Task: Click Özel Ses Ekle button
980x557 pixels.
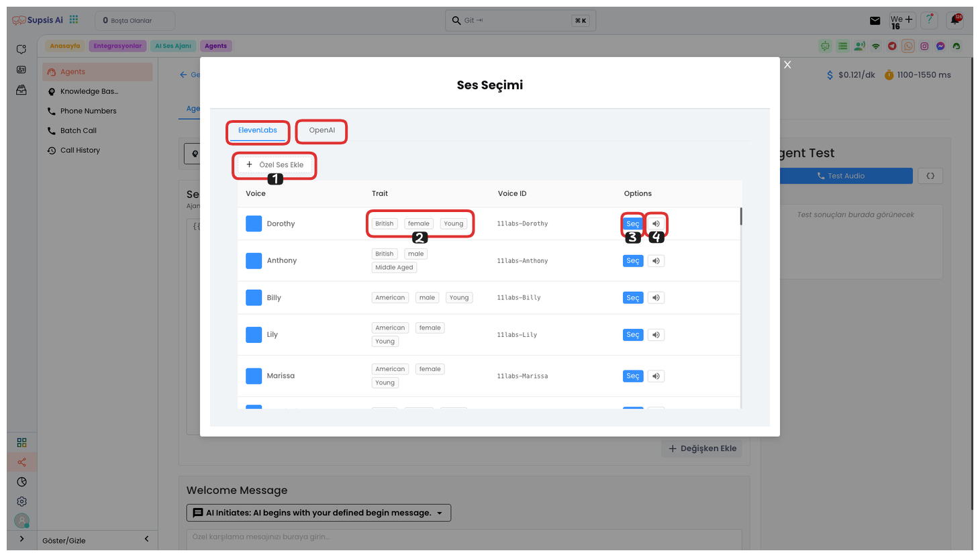Action: point(275,164)
